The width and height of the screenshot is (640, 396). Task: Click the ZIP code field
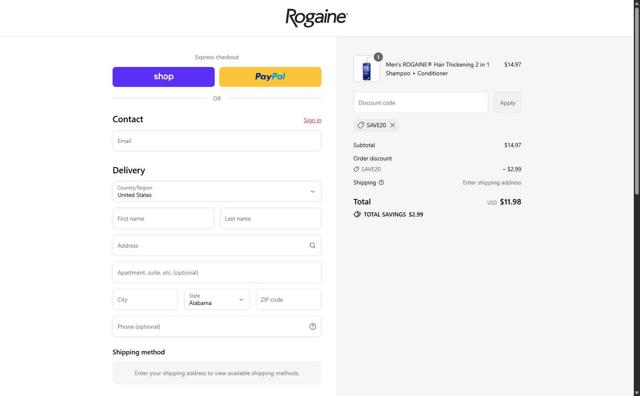pyautogui.click(x=289, y=300)
